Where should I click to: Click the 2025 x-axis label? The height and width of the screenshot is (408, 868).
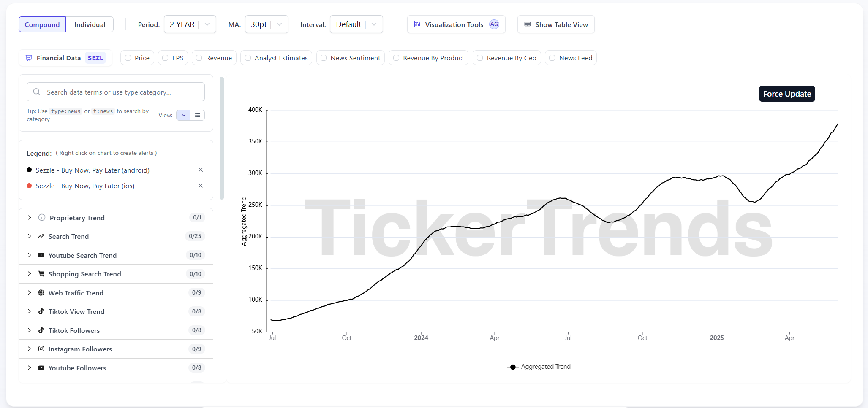coord(717,338)
